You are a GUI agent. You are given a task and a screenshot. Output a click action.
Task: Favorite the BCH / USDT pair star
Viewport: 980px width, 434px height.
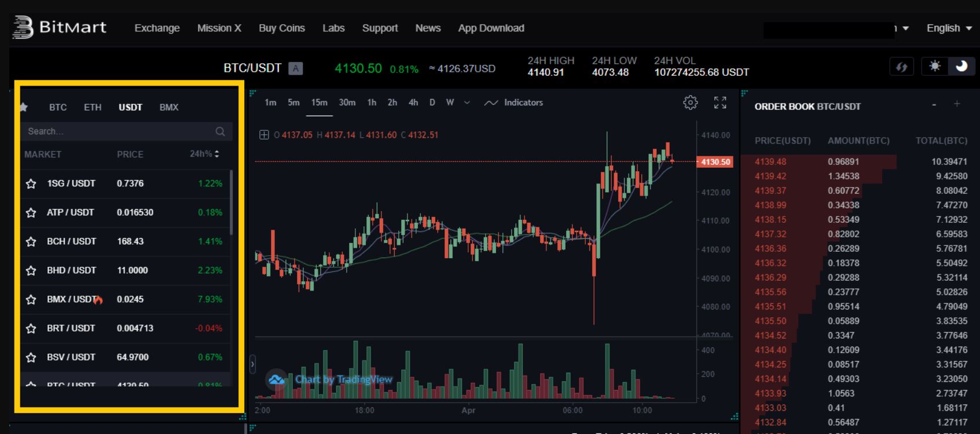tap(31, 241)
